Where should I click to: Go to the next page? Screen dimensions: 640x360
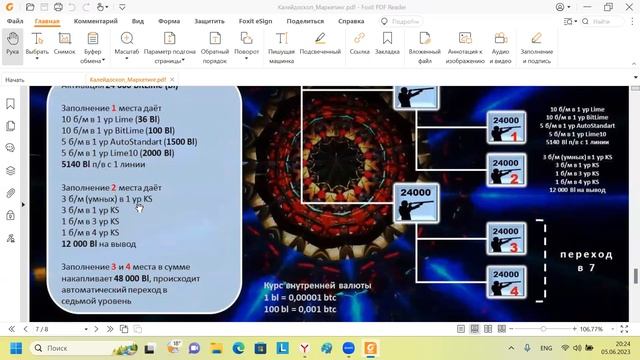[x=96, y=329]
